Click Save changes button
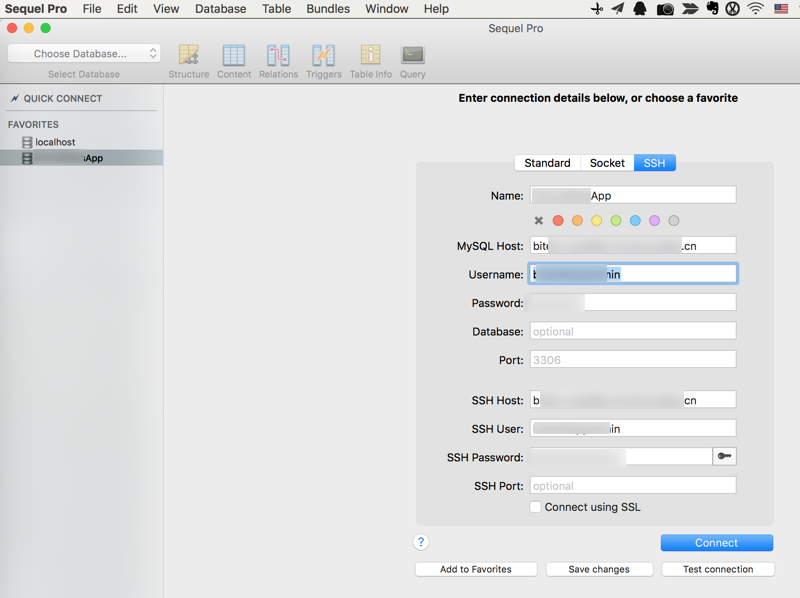The height and width of the screenshot is (598, 800). pyautogui.click(x=599, y=569)
